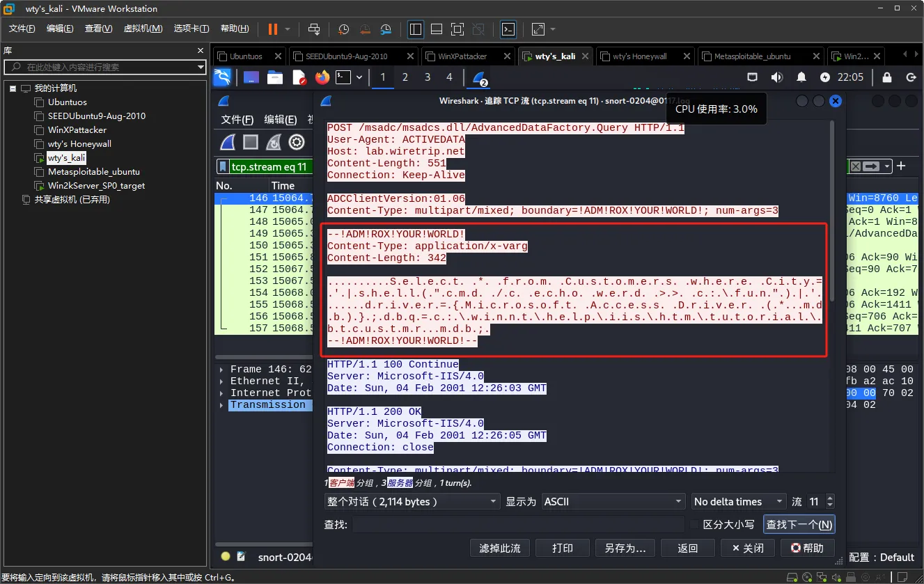Click the stretch guest display icon
The width and height of the screenshot is (924, 584).
pyautogui.click(x=538, y=29)
